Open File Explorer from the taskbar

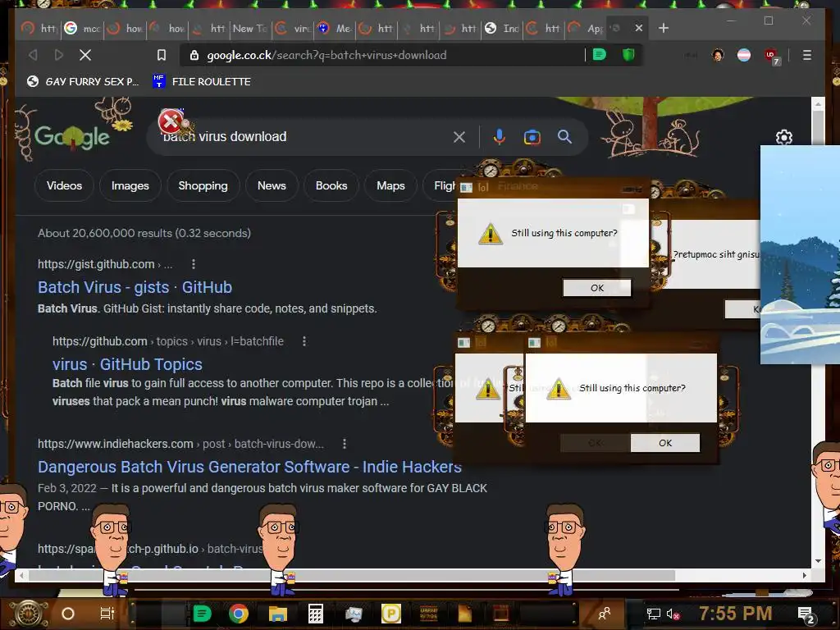tap(277, 614)
